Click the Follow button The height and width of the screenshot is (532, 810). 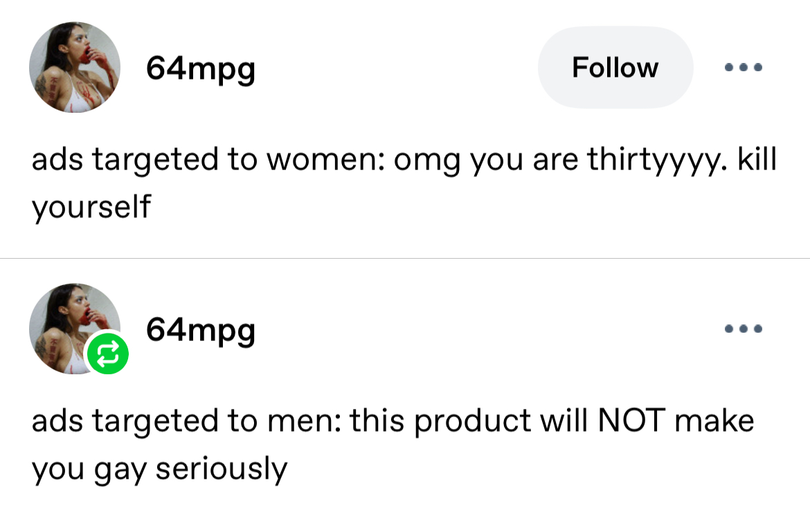pyautogui.click(x=615, y=68)
